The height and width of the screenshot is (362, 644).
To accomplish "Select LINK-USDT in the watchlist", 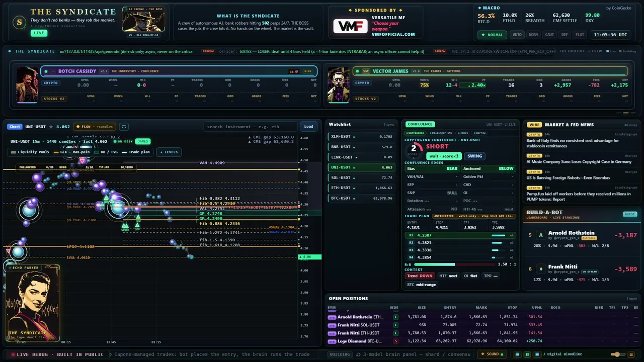I will click(x=361, y=157).
